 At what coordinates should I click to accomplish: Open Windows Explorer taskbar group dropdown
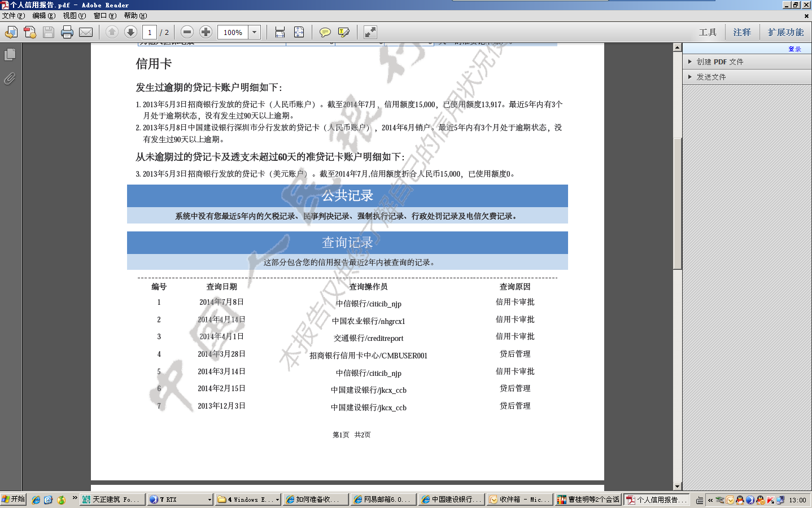pos(277,500)
